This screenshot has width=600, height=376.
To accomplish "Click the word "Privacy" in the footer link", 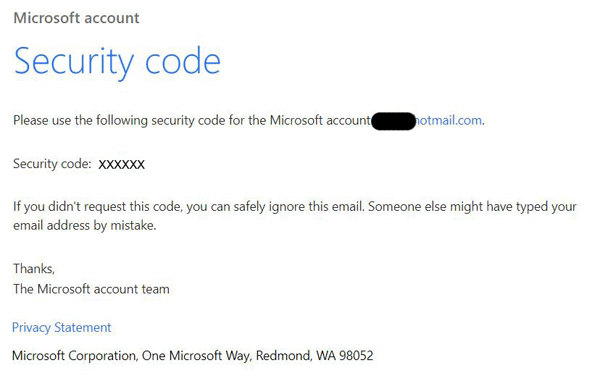I will (x=31, y=328).
